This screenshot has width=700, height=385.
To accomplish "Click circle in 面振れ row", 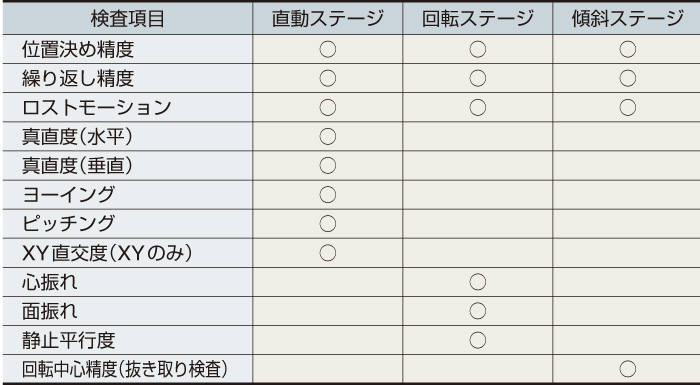I will click(x=478, y=311).
